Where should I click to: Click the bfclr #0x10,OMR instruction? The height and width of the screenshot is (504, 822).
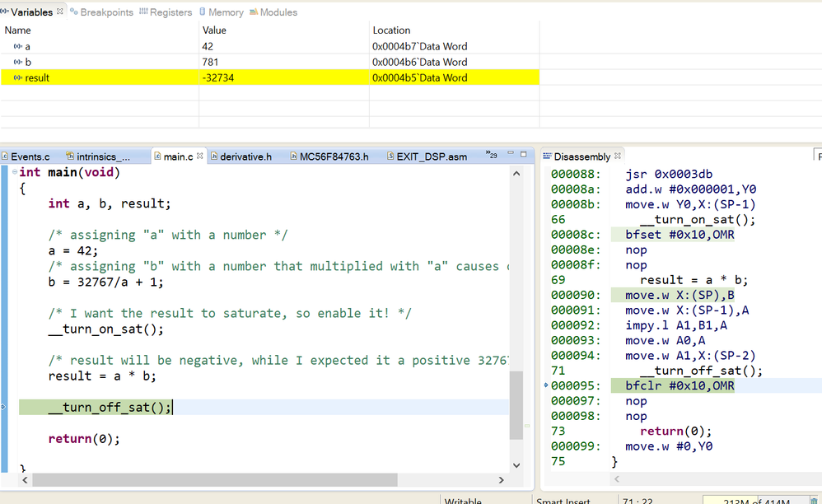680,385
